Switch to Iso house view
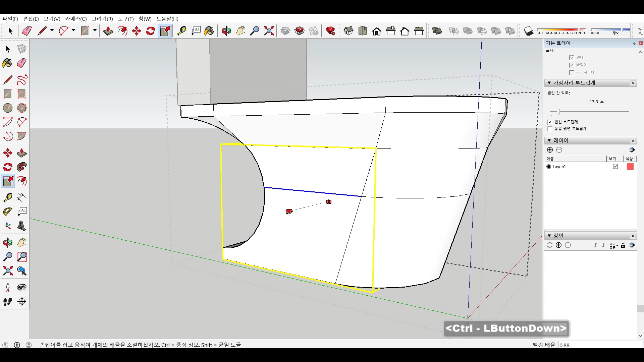The height and width of the screenshot is (362, 644). point(348,31)
